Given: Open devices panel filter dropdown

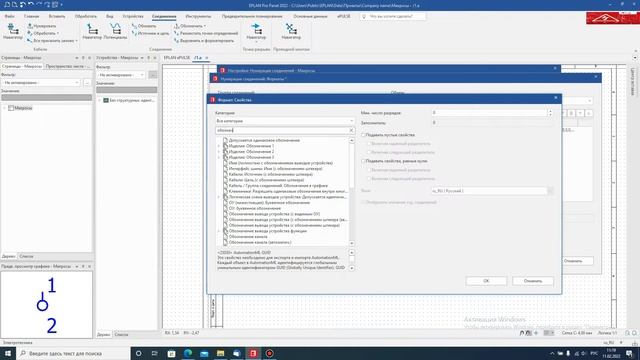Looking at the screenshot, I should [x=121, y=75].
